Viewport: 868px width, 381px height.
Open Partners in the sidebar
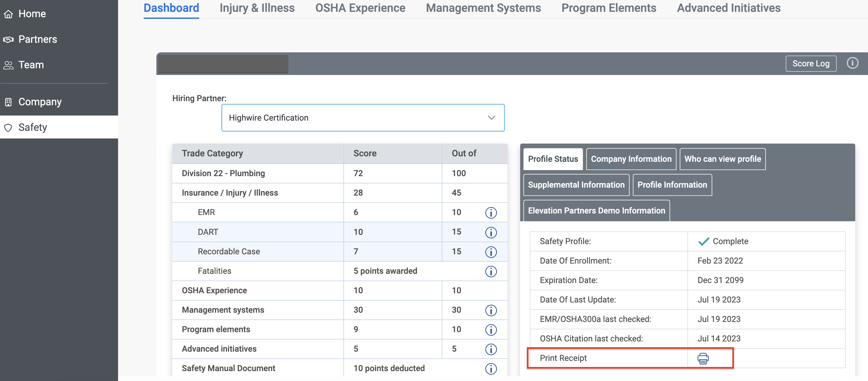tap(59, 40)
